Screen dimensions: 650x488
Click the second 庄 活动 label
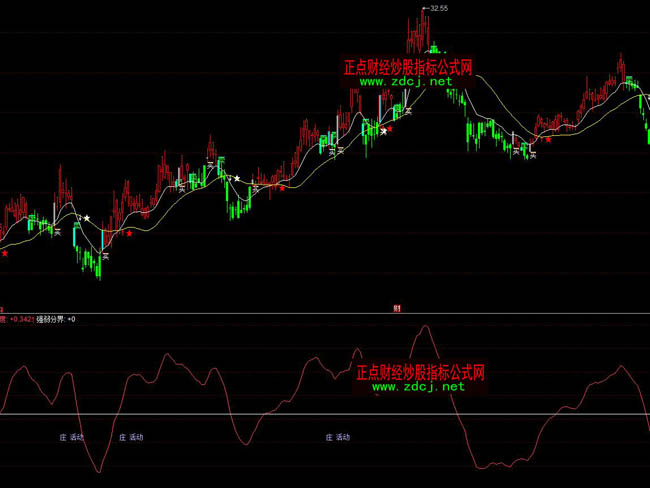(131, 437)
